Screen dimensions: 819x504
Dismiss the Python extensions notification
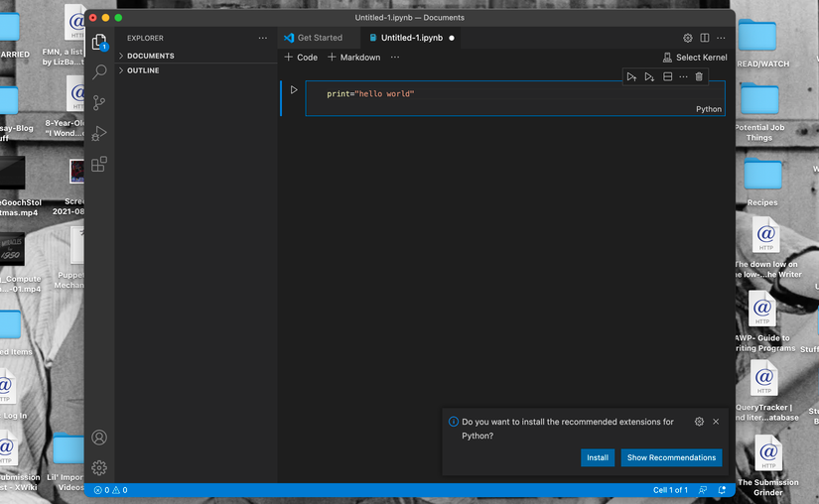pos(716,422)
